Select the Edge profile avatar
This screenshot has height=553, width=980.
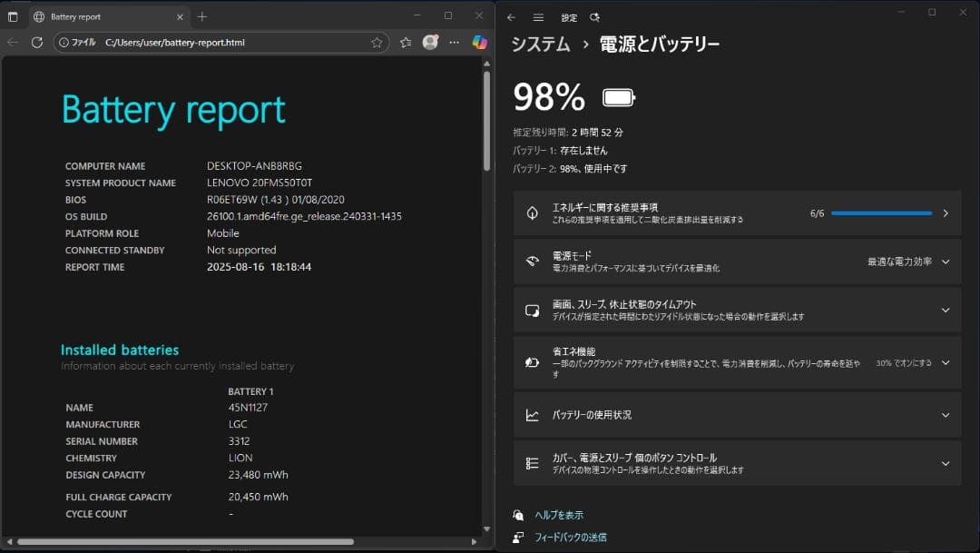pyautogui.click(x=430, y=42)
